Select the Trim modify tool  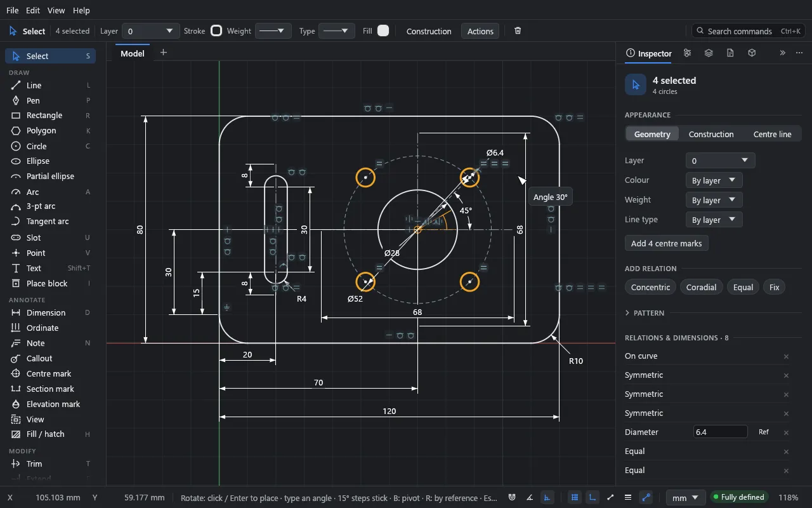51,464
